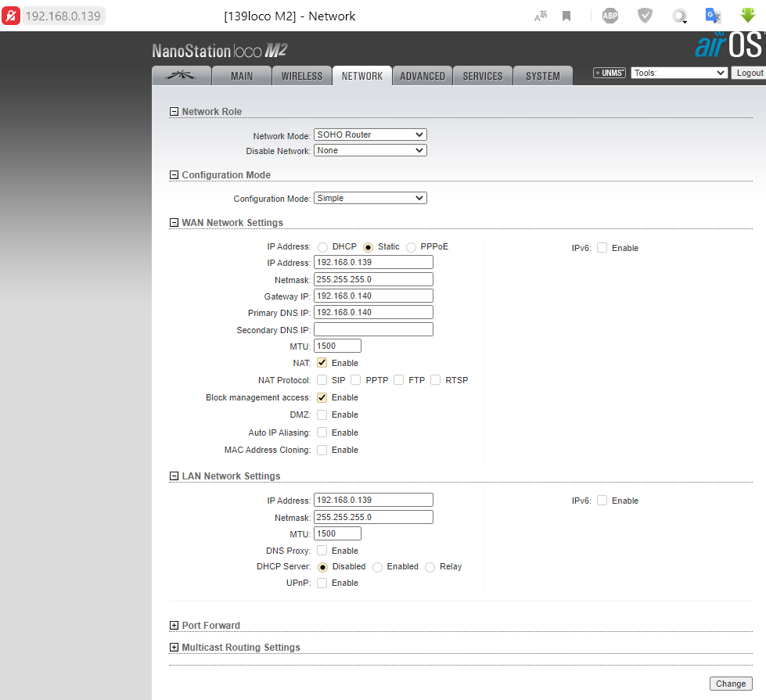
Task: Select DHCP Server Enabled radio
Action: point(377,567)
